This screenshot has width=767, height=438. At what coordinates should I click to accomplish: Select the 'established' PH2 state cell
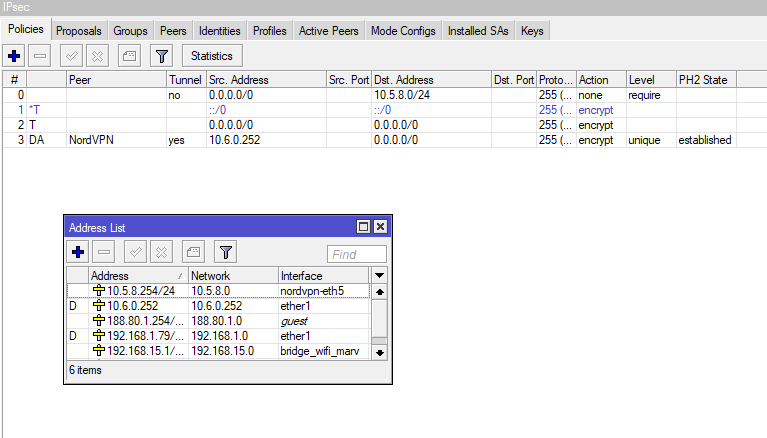705,140
